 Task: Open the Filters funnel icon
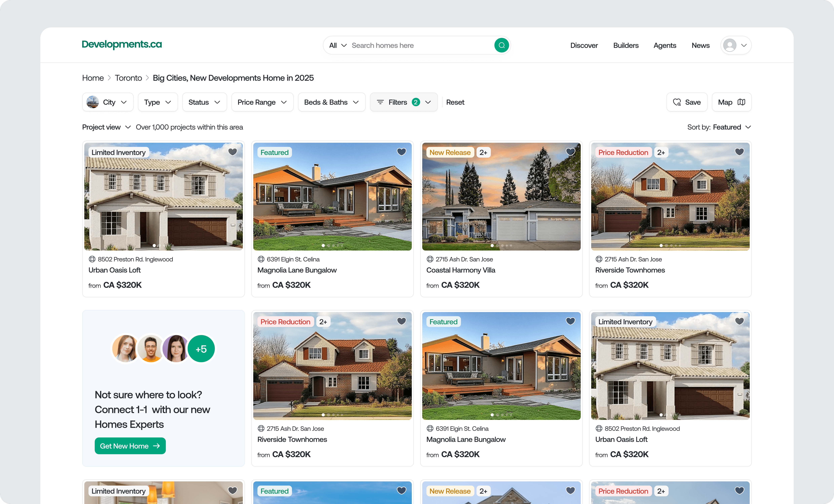tap(380, 102)
